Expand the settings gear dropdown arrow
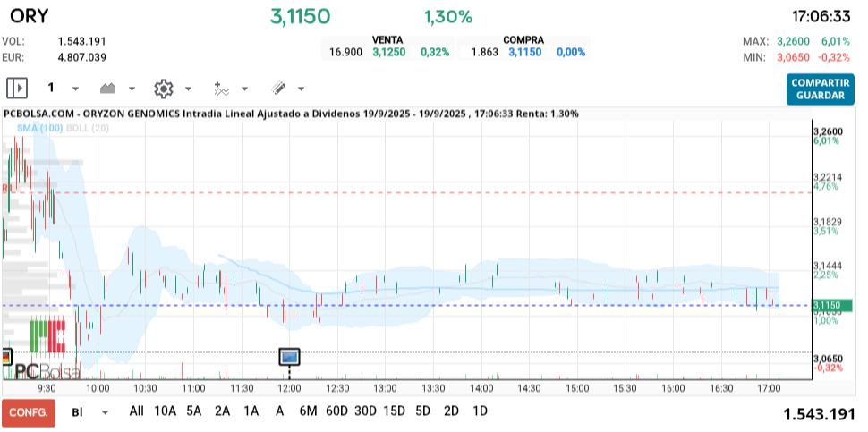Screen dimensions: 868x432 tap(188, 89)
